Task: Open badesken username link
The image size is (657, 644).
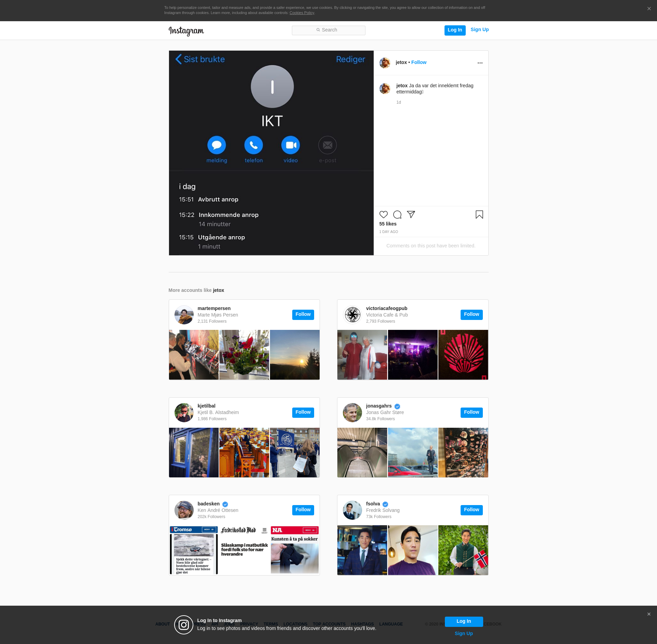Action: [x=208, y=504]
